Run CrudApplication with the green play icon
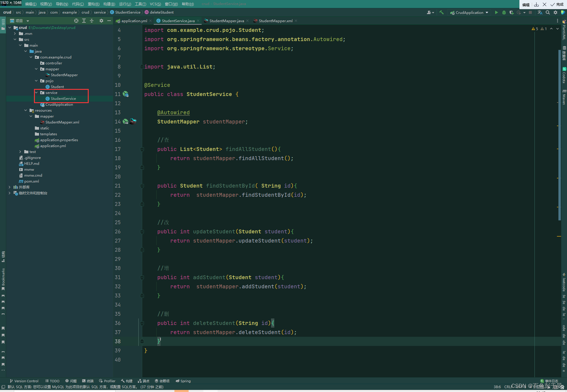 [496, 12]
